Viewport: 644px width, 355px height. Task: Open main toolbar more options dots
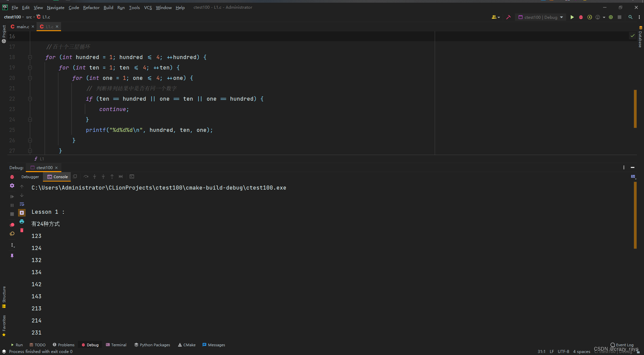pyautogui.click(x=639, y=17)
